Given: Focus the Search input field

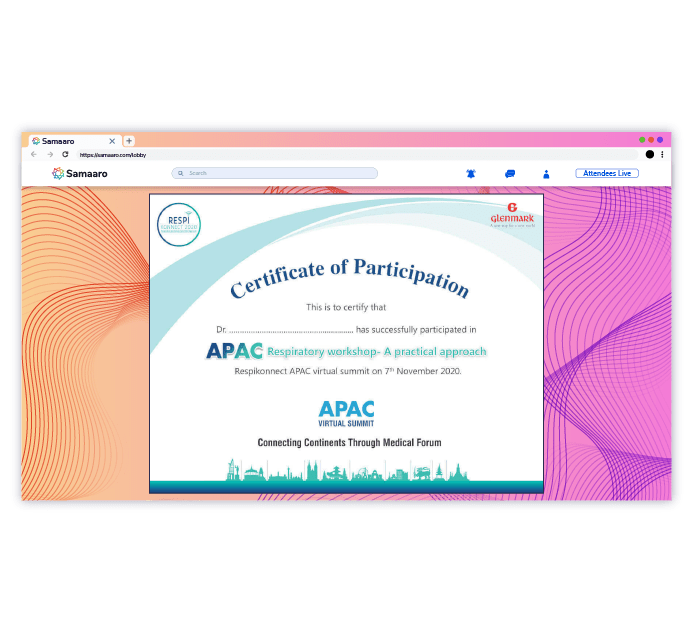Looking at the screenshot, I should [280, 173].
